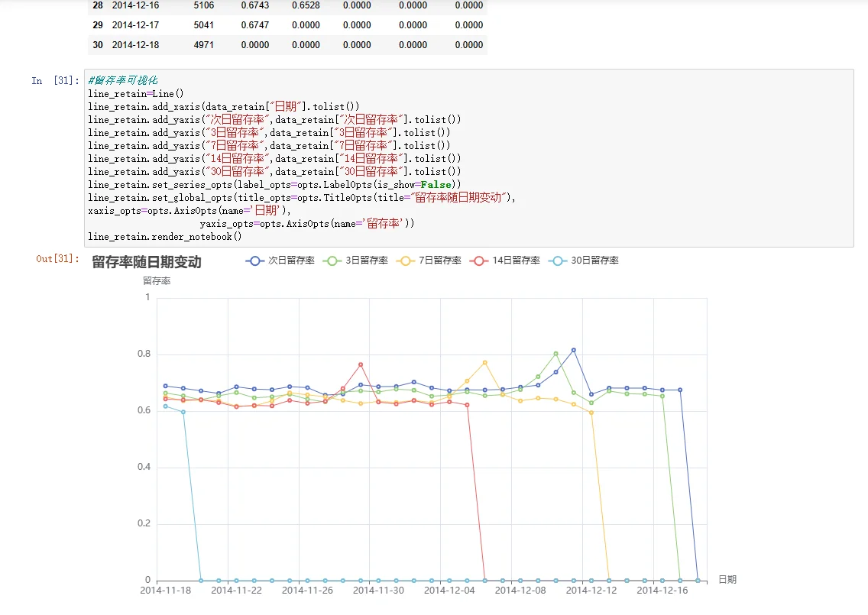Click y-axis label 0.4
868x615 pixels.
click(144, 467)
